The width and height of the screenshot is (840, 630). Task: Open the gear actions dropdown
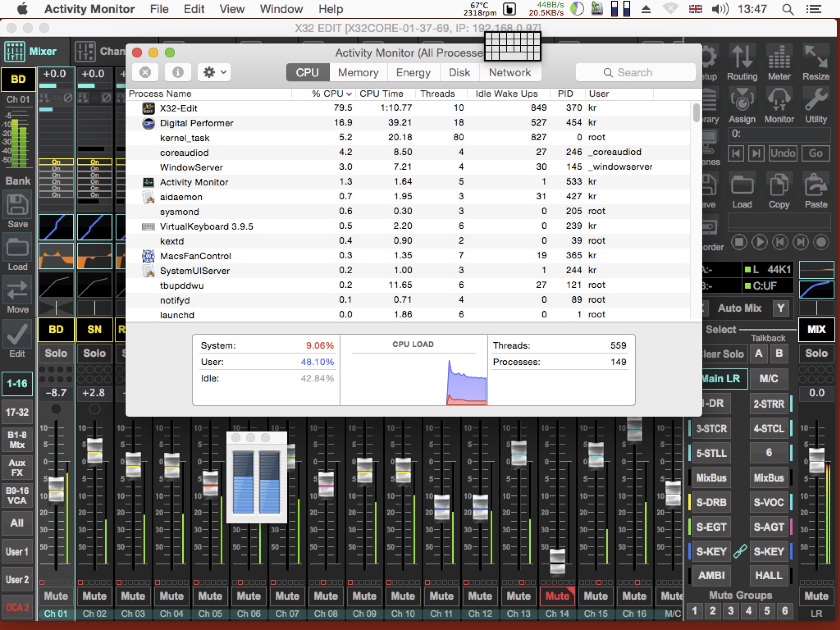point(214,72)
